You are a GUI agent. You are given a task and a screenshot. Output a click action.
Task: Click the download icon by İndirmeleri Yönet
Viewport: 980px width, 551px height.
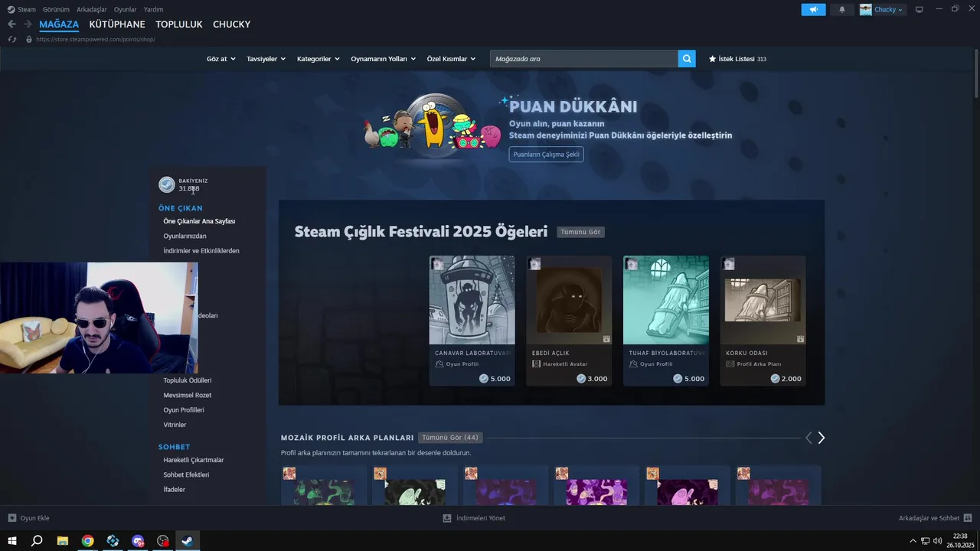click(x=447, y=518)
